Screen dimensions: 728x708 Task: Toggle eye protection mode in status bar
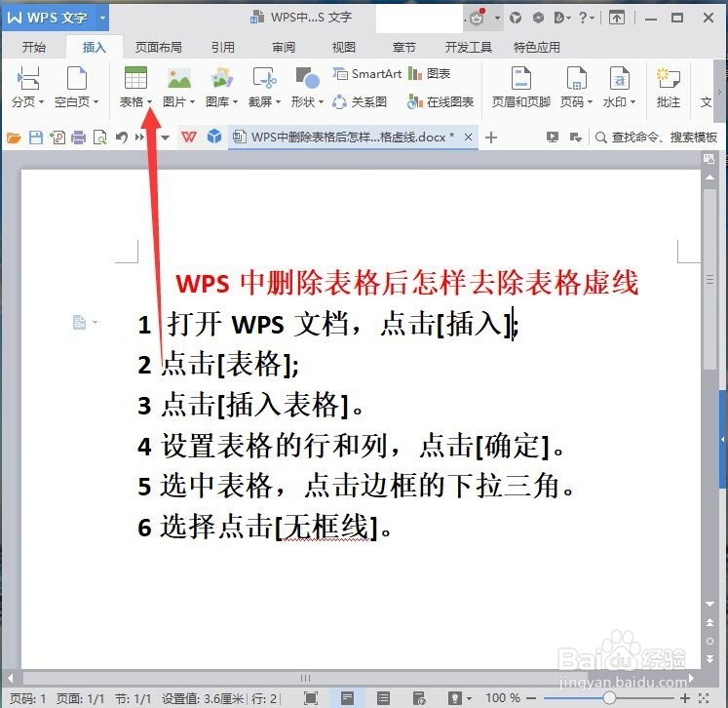(x=454, y=698)
